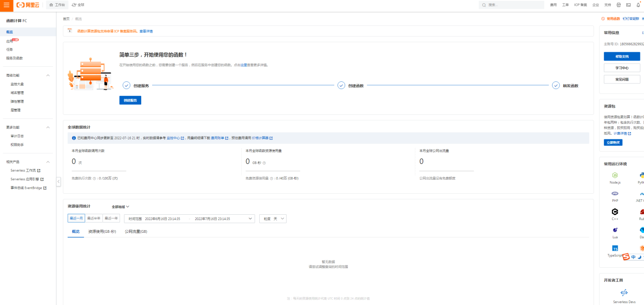The width and height of the screenshot is (644, 305).
Task: Click the help icon beside 免费执行次数
Action: pos(94,178)
